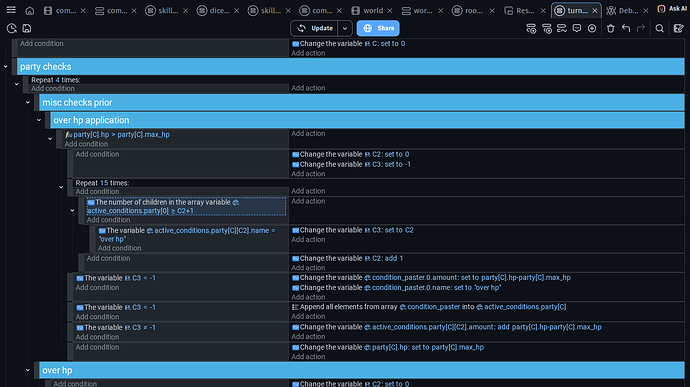Image resolution: width=690 pixels, height=387 pixels.
Task: Add action below C3: set to C2
Action: (308, 240)
